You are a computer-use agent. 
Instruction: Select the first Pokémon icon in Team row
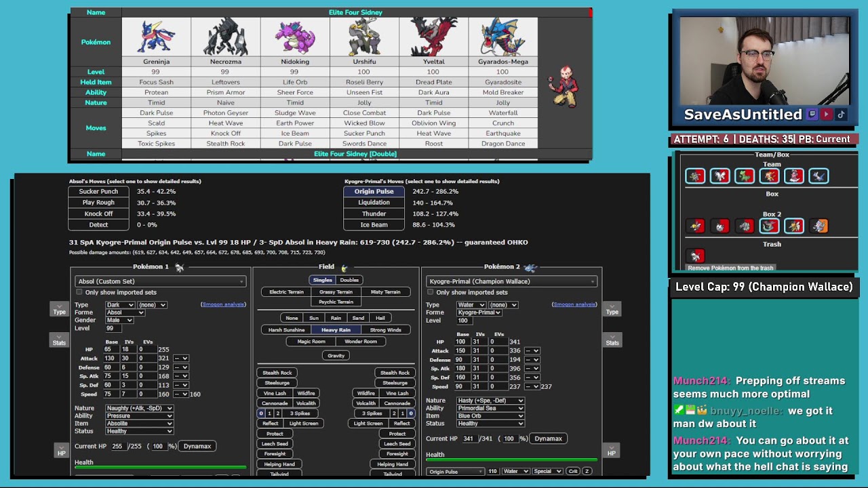(695, 176)
